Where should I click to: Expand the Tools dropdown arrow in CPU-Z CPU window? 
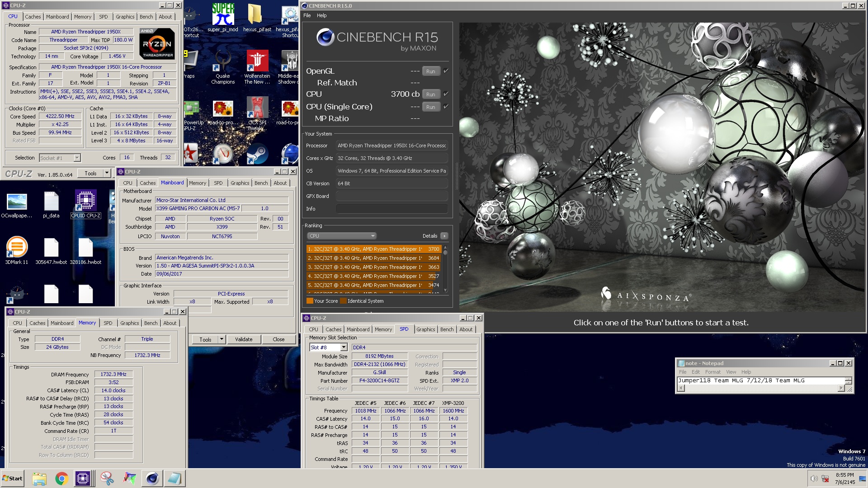pyautogui.click(x=107, y=173)
